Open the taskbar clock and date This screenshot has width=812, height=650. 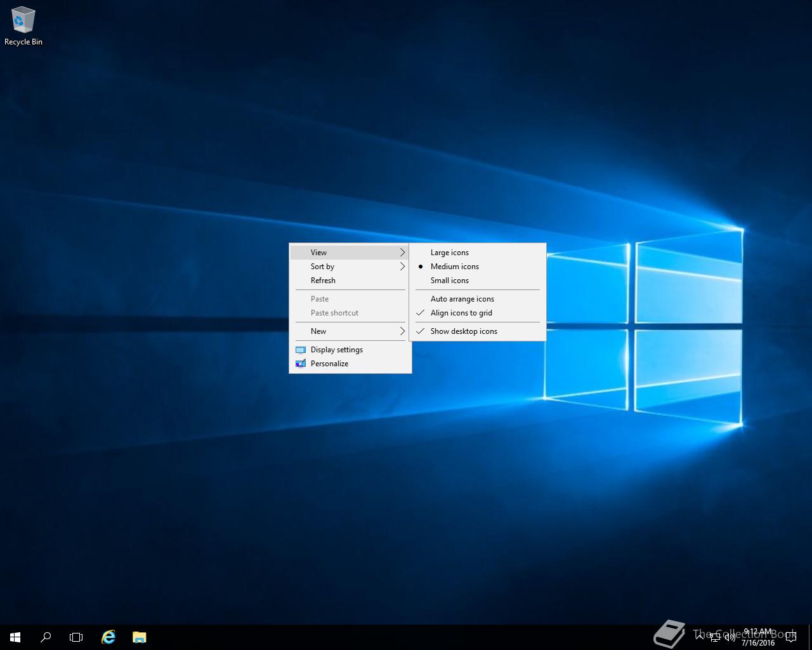(758, 637)
